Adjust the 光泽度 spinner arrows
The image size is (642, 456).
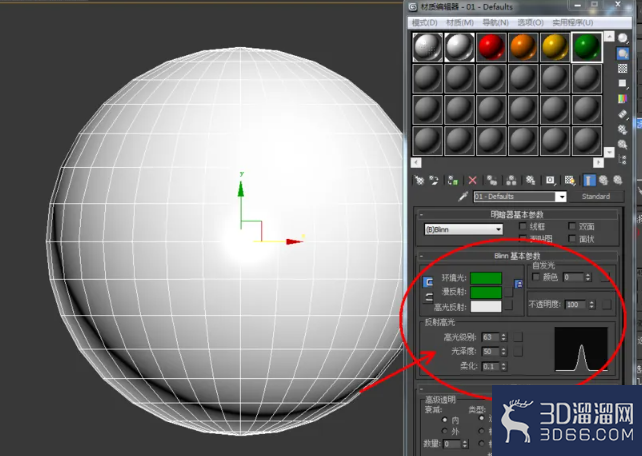[x=504, y=352]
